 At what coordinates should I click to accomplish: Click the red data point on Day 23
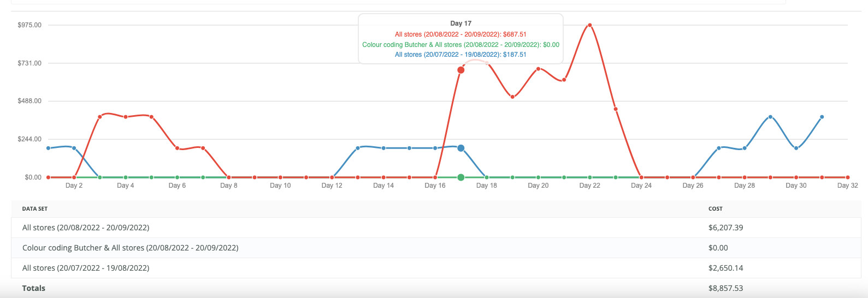click(x=616, y=109)
